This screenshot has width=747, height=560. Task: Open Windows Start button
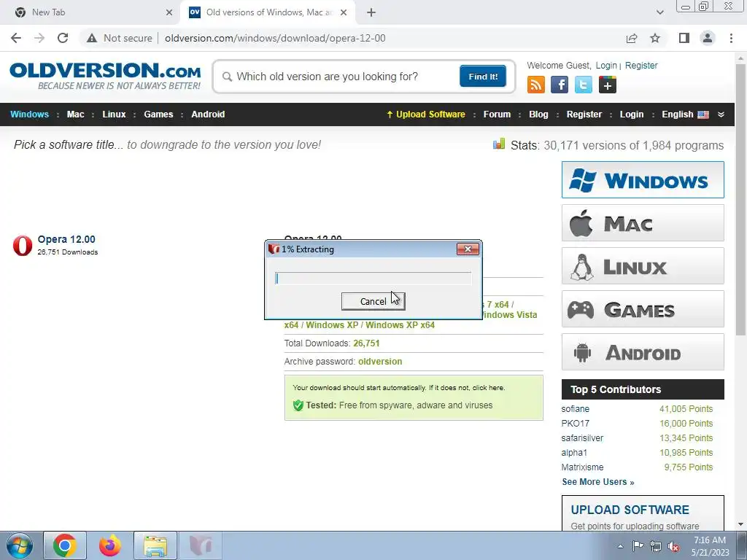tap(19, 545)
